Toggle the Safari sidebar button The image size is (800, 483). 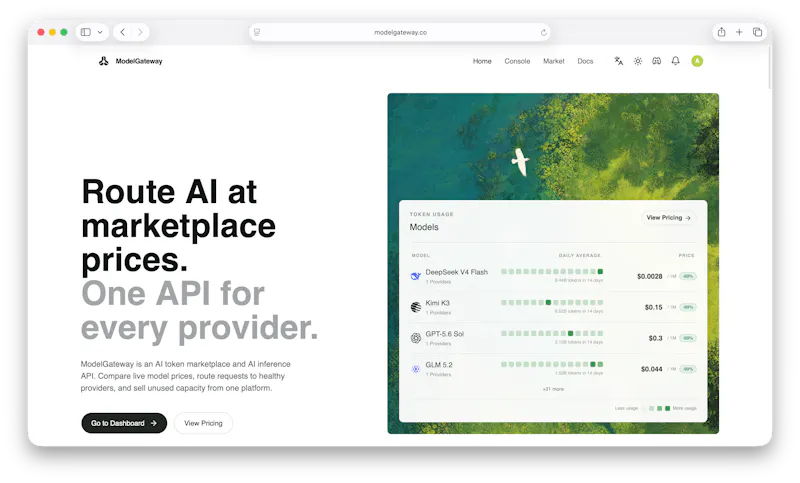tap(86, 32)
